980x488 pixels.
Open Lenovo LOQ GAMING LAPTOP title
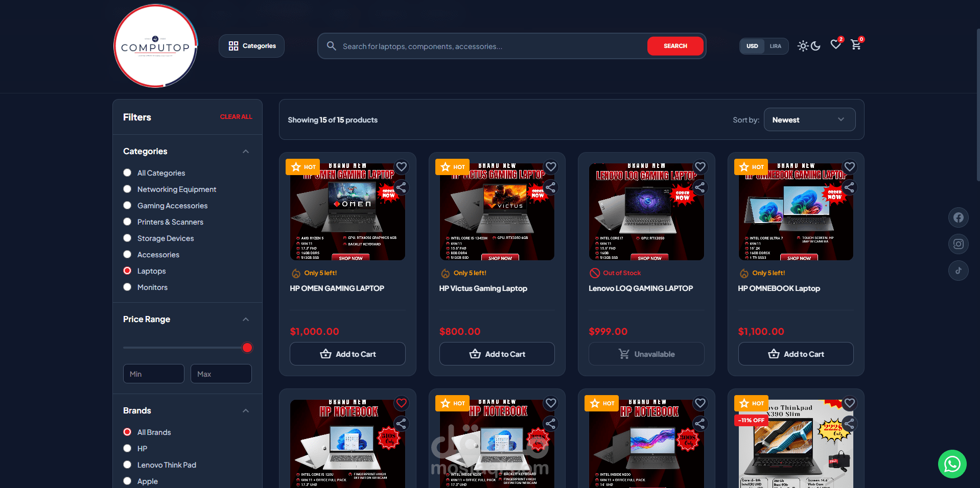[x=641, y=288]
